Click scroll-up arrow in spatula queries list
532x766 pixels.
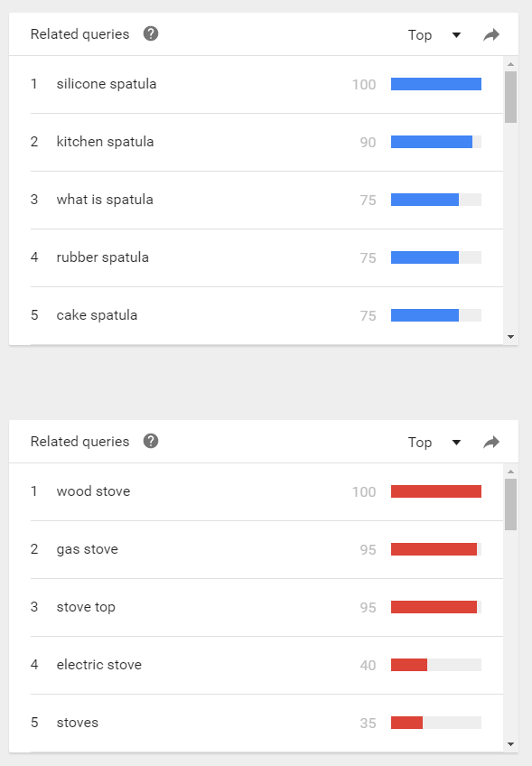click(510, 64)
